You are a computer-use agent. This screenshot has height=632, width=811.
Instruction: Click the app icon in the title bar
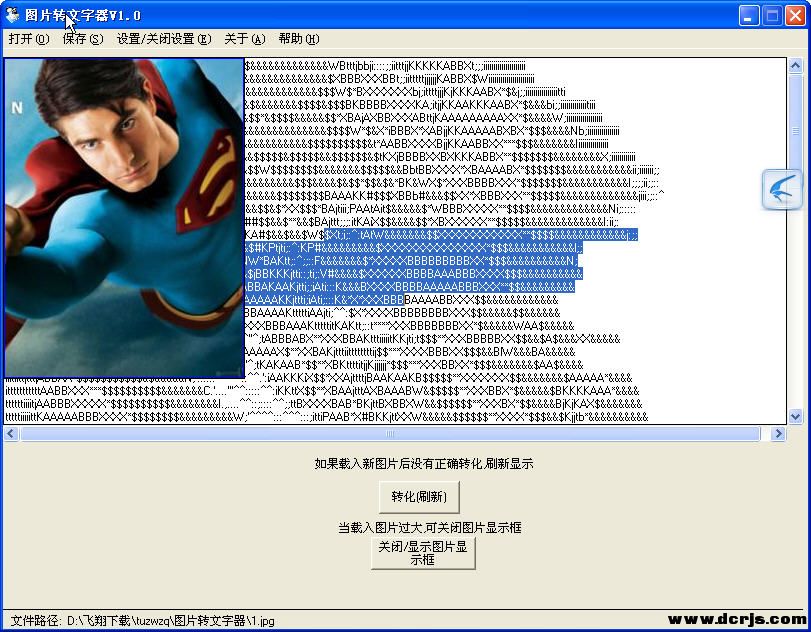pos(13,15)
